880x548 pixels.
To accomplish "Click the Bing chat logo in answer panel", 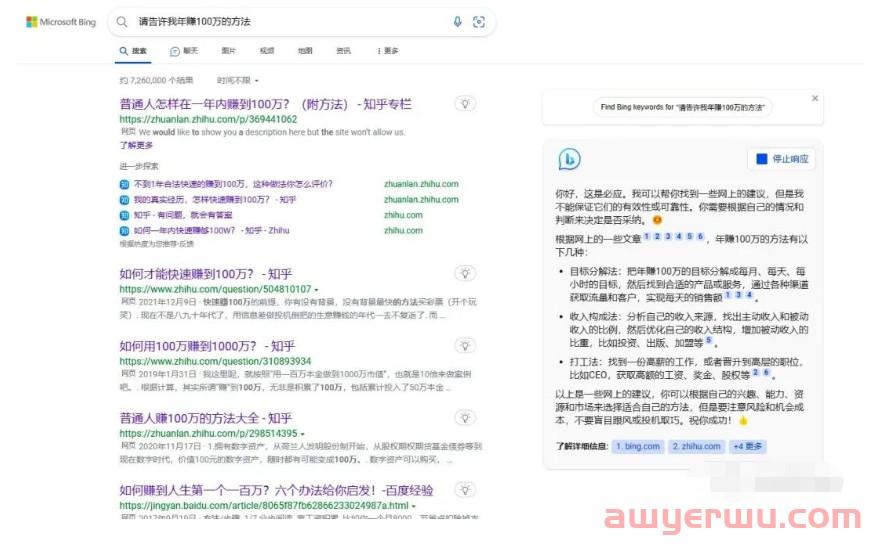I will click(569, 159).
